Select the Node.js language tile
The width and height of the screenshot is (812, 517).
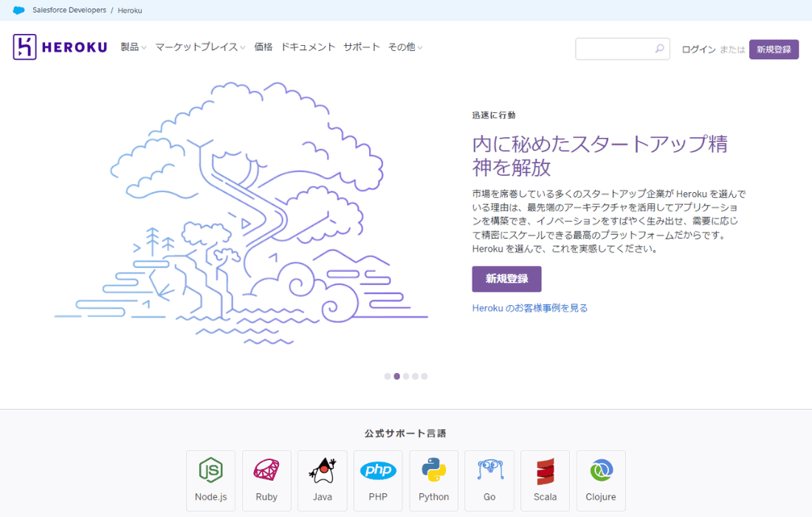pyautogui.click(x=211, y=481)
